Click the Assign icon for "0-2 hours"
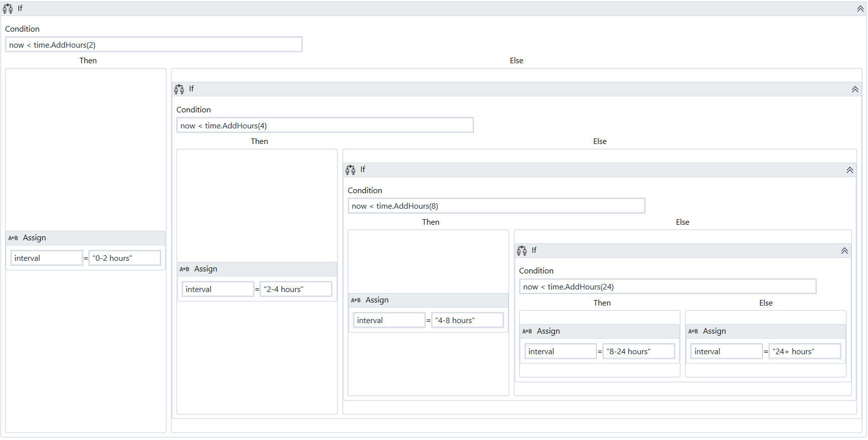 (x=13, y=238)
